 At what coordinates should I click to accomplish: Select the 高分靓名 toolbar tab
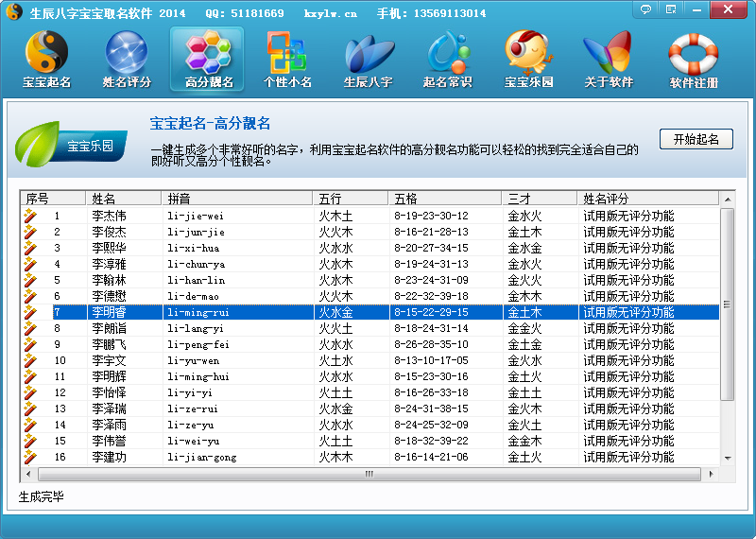tap(207, 59)
